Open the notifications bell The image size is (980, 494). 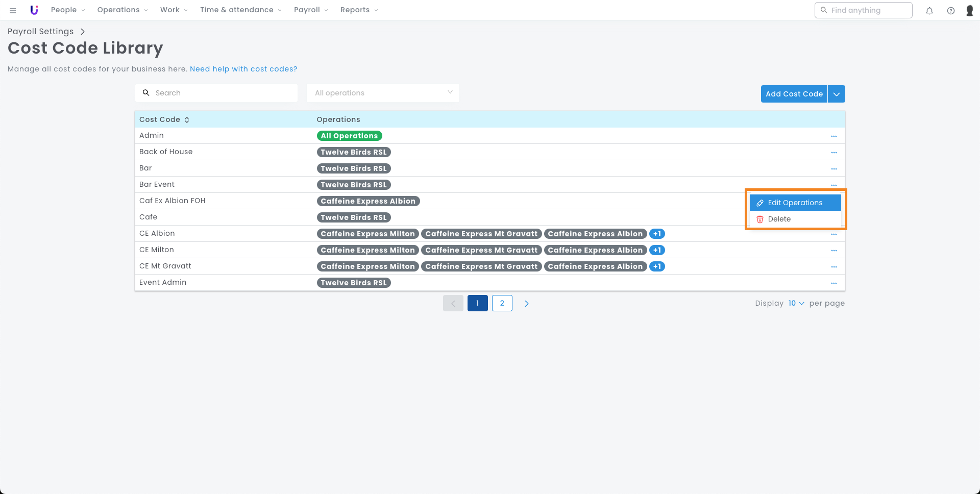[929, 11]
